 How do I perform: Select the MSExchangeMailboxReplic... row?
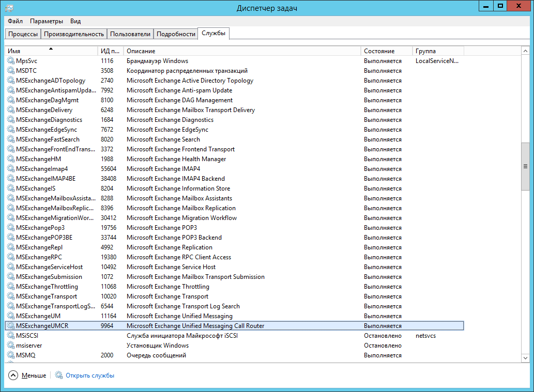tap(234, 208)
